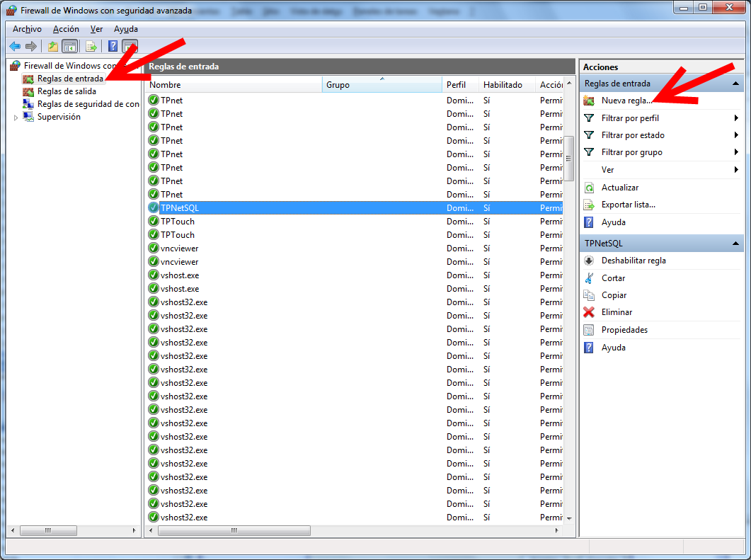This screenshot has height=560, width=751.
Task: Open the Ver submenu arrow in Acciones
Action: tap(736, 170)
